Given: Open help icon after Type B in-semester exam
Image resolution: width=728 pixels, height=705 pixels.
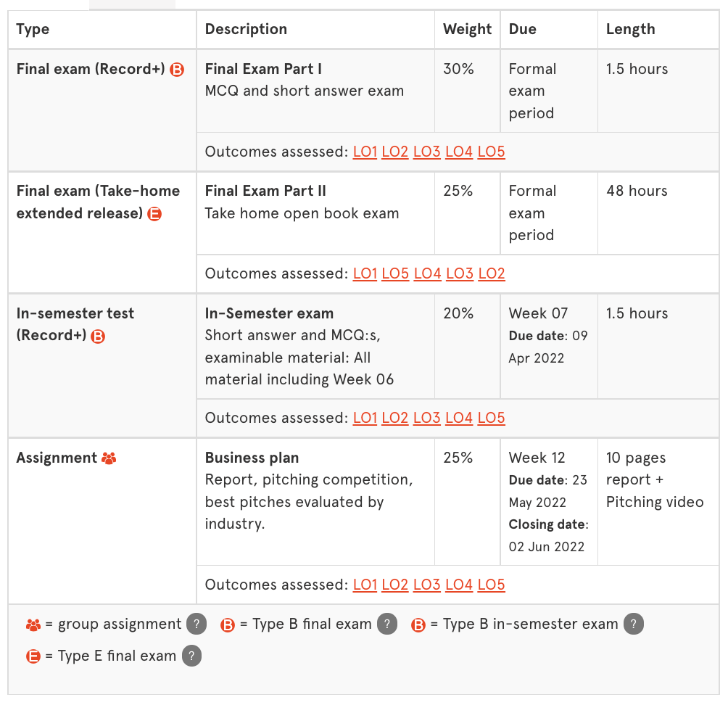Looking at the screenshot, I should coord(634,624).
